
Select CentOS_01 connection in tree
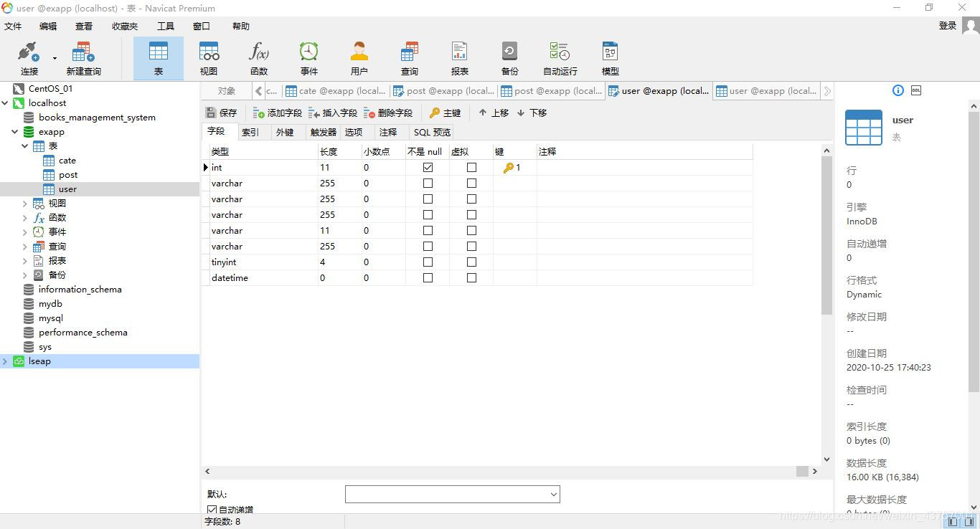point(50,89)
